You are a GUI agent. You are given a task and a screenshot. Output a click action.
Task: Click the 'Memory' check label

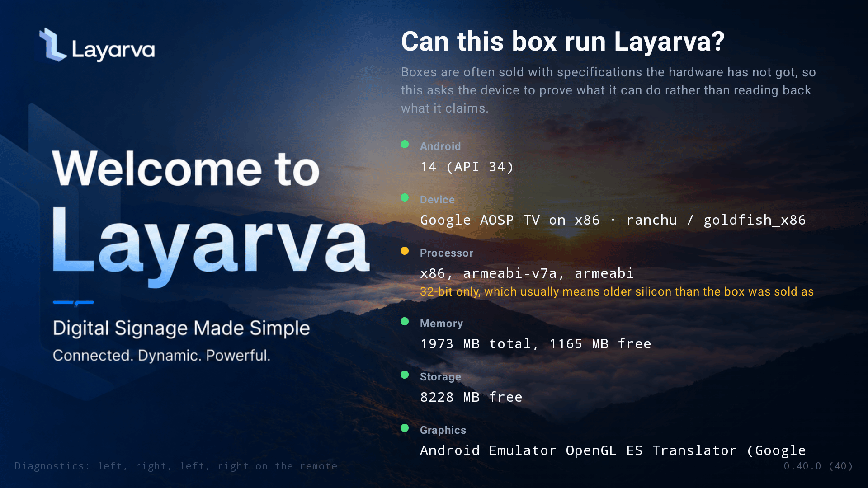tap(441, 324)
